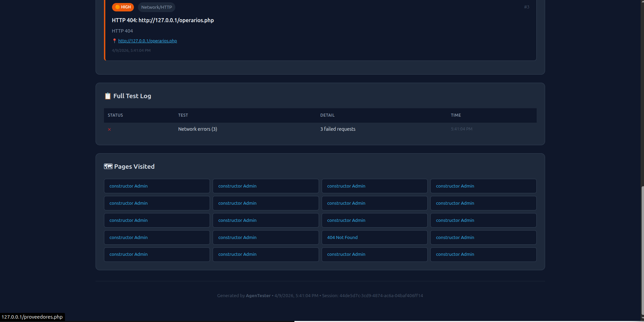Click the STATUS column header in the log table
The height and width of the screenshot is (322, 644).
(x=115, y=115)
